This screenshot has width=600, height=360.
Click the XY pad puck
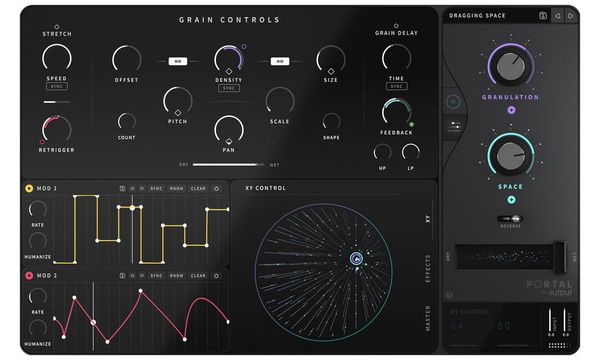(x=357, y=259)
